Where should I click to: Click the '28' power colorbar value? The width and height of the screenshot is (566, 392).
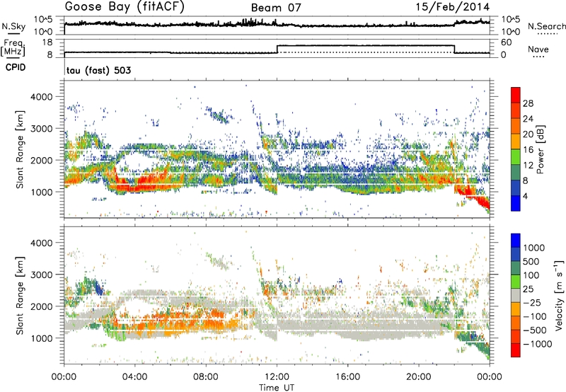point(528,103)
